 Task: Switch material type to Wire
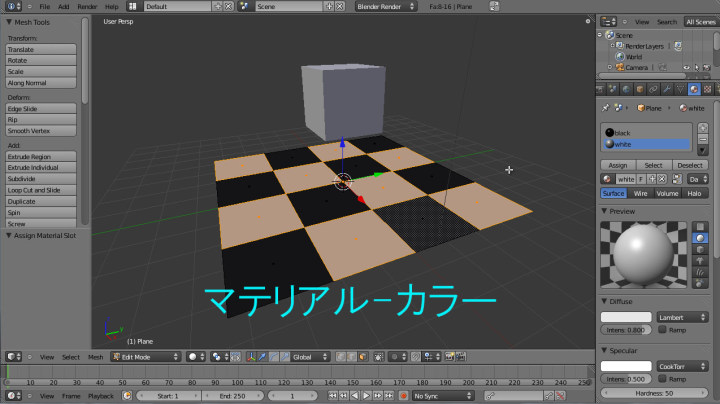pos(641,193)
